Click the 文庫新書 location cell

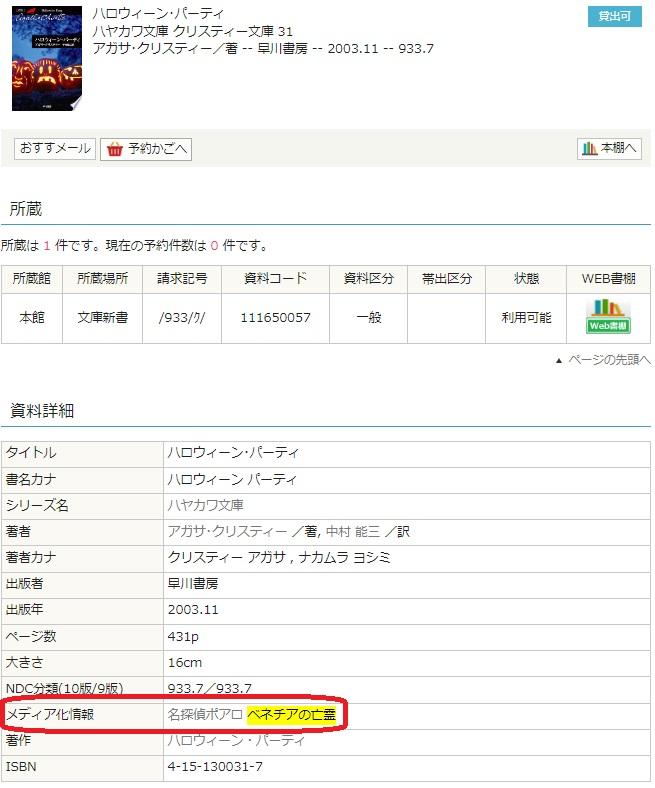[103, 318]
